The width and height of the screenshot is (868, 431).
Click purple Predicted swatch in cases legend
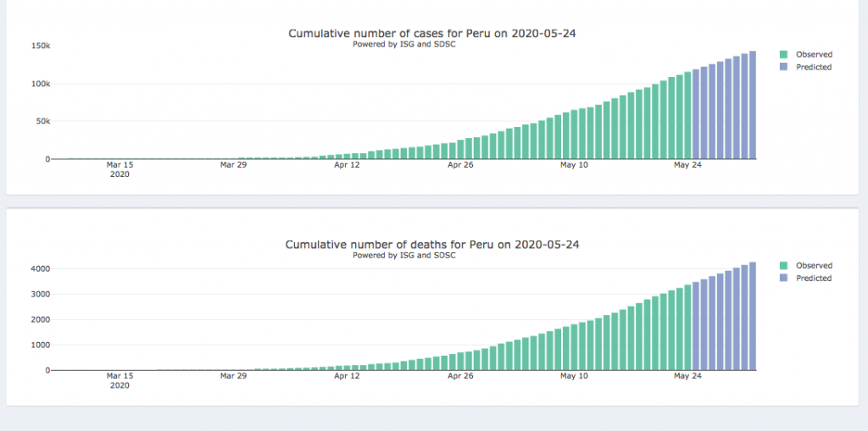pos(784,67)
